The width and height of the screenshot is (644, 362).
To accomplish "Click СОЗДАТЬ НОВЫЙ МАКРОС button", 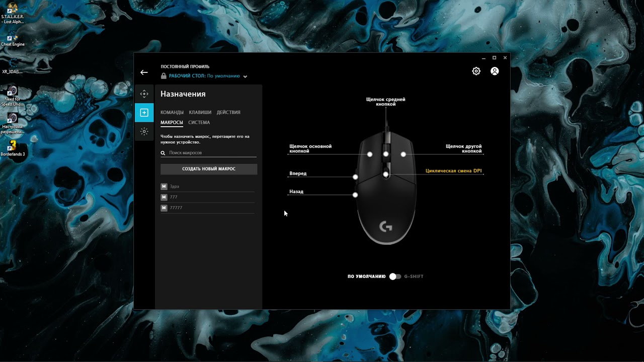I will 209,169.
